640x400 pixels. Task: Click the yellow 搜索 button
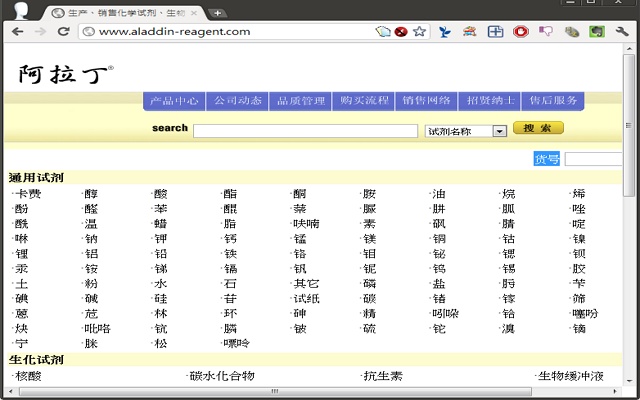[538, 128]
